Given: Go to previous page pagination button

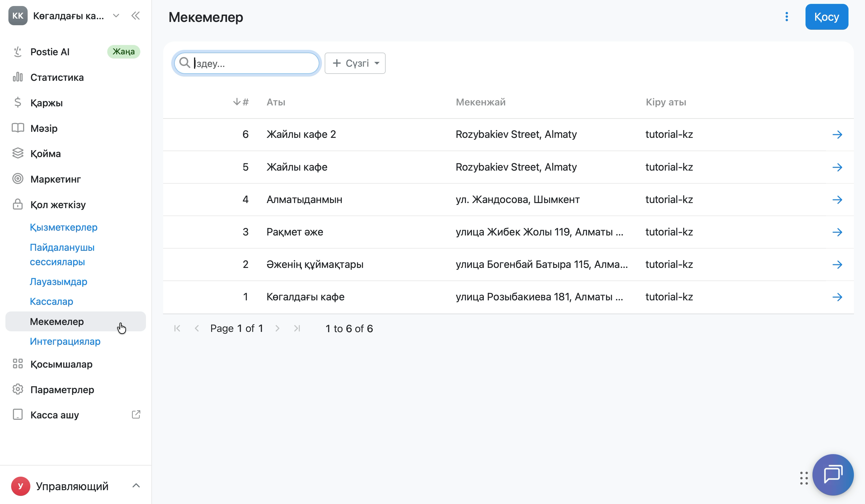Looking at the screenshot, I should pyautogui.click(x=197, y=329).
